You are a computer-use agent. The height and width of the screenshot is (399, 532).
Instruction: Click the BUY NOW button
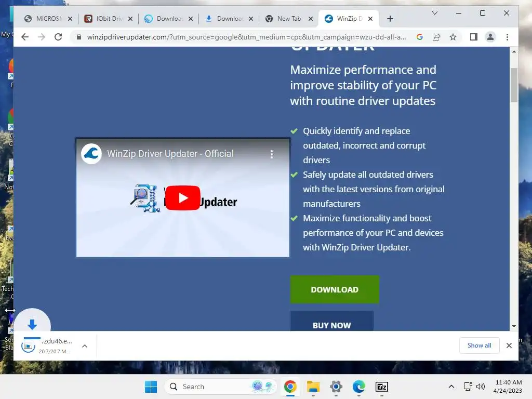[x=332, y=321]
